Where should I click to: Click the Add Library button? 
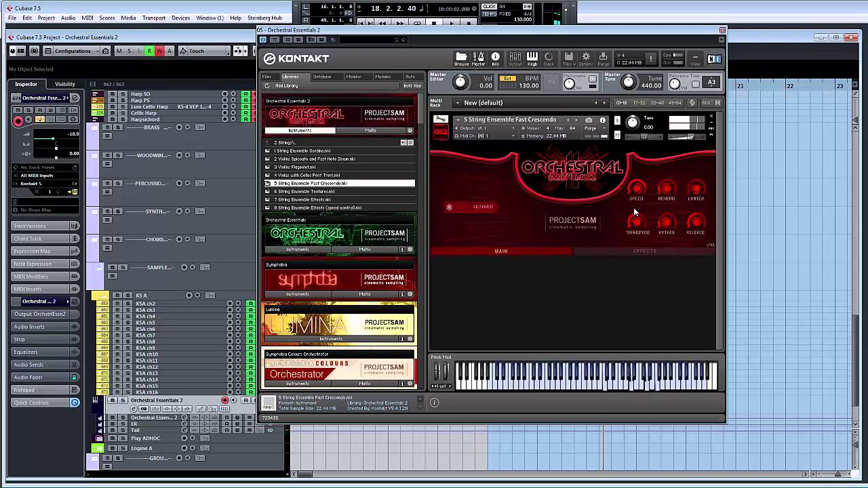pos(287,86)
